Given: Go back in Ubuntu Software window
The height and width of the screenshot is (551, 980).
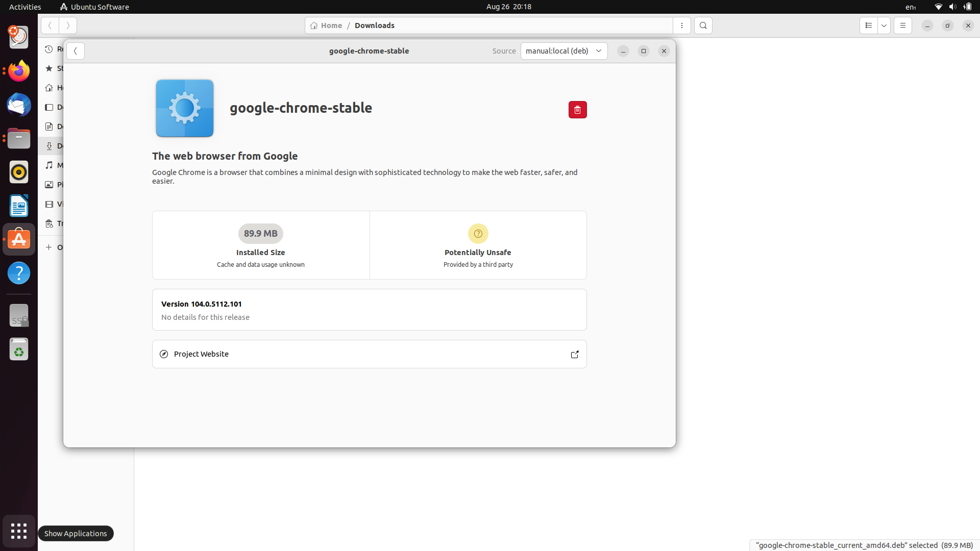Looking at the screenshot, I should (76, 51).
